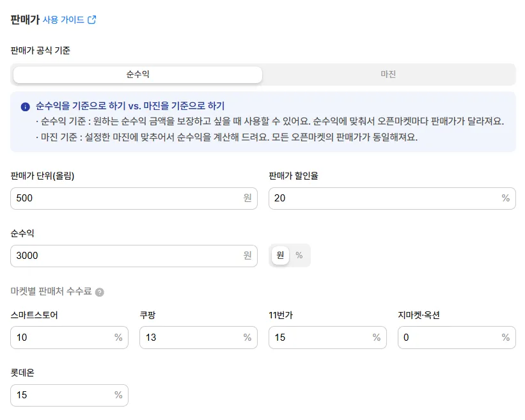525x420 pixels.
Task: Click the 스마트스토어 fee input
Action: point(69,338)
